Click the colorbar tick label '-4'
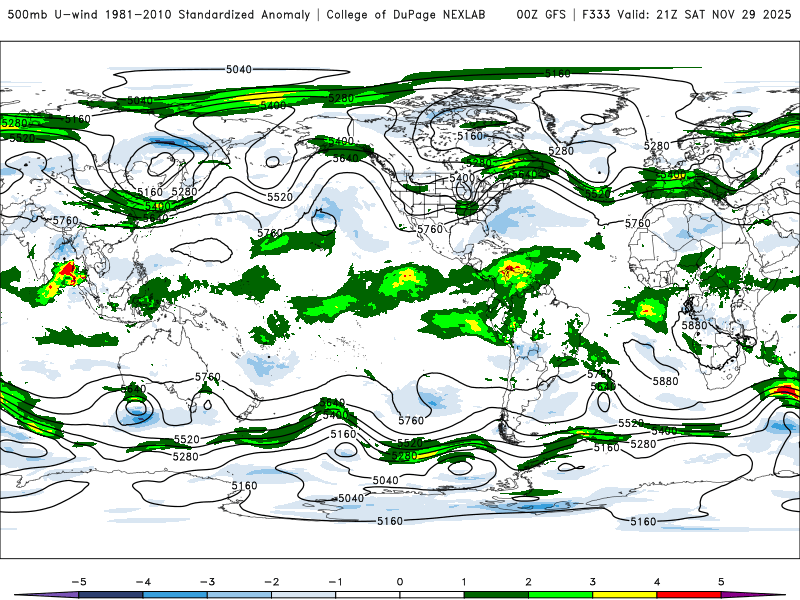Screen dimensions: 800x600 (x=143, y=582)
